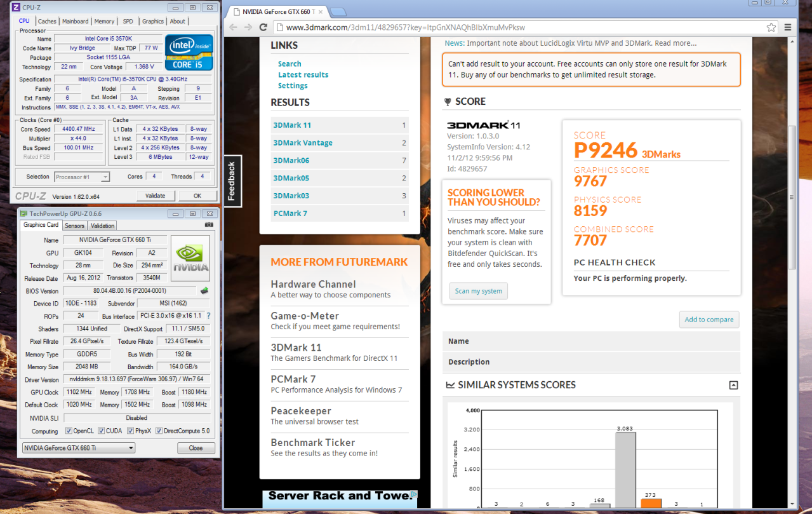This screenshot has height=514, width=812.
Task: Close the NVIDIA GeForce GTX 660 browser tab
Action: (x=321, y=12)
